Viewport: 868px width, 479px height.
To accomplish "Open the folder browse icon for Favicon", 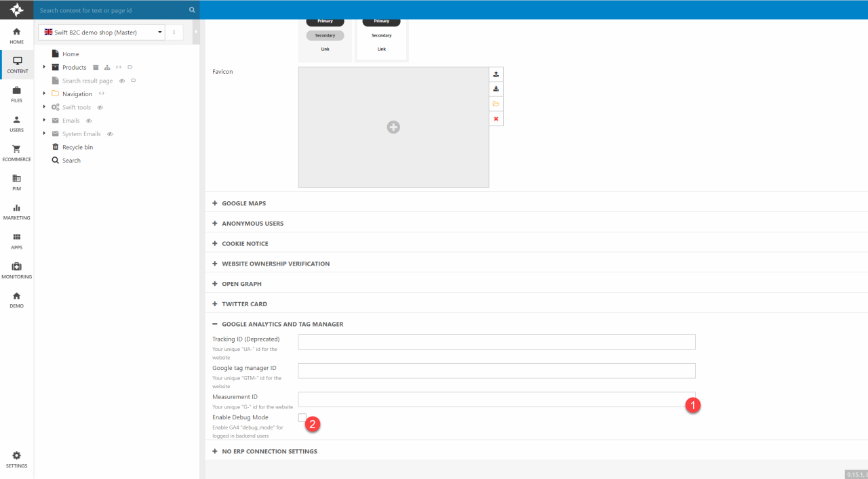I will point(496,104).
